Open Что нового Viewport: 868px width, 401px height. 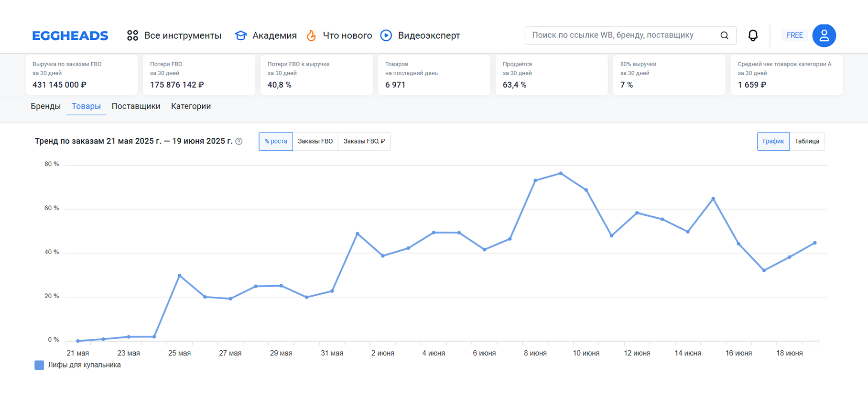point(347,35)
